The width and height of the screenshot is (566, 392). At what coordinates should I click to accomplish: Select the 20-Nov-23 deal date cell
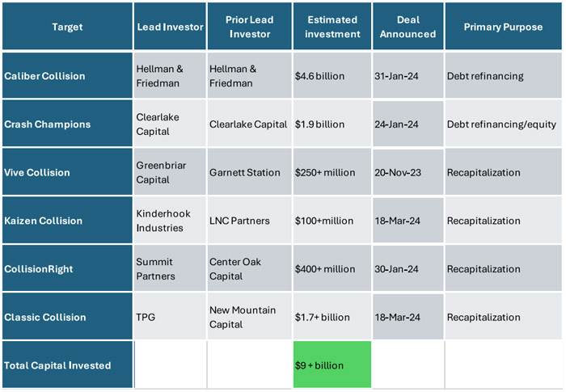408,172
